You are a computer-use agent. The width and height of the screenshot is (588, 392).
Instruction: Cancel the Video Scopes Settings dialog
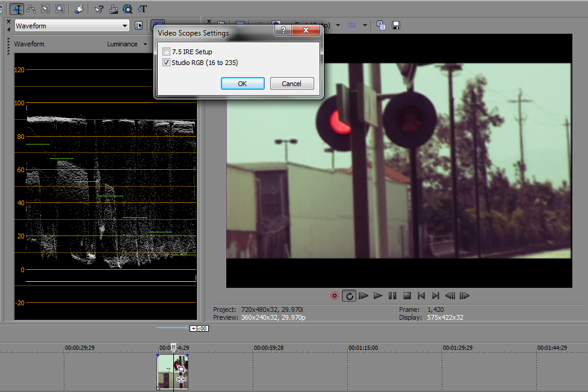tap(291, 84)
